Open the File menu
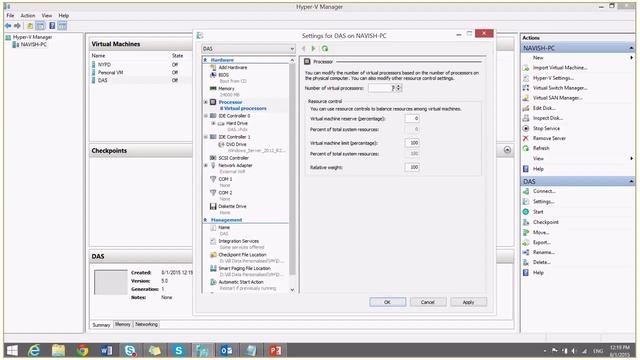640x360 pixels. [10, 16]
